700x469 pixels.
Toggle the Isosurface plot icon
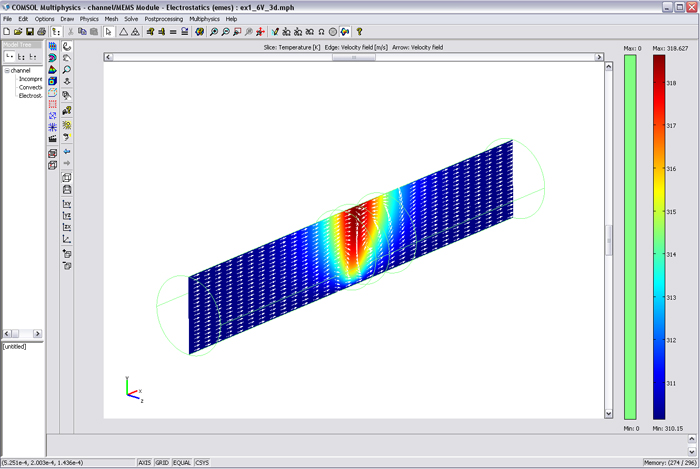tap(52, 58)
